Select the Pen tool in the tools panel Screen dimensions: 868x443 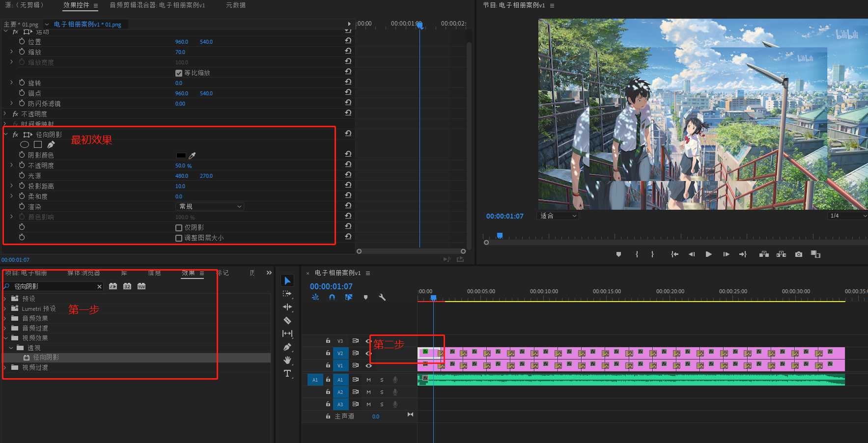pos(287,347)
